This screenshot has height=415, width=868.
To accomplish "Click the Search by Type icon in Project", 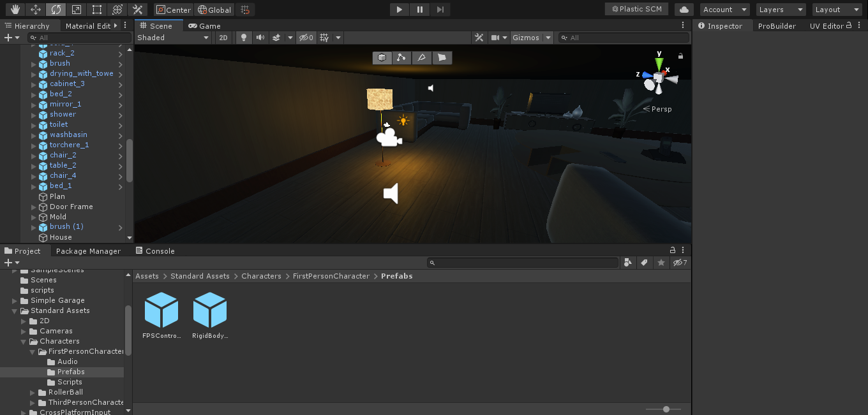I will tap(628, 263).
